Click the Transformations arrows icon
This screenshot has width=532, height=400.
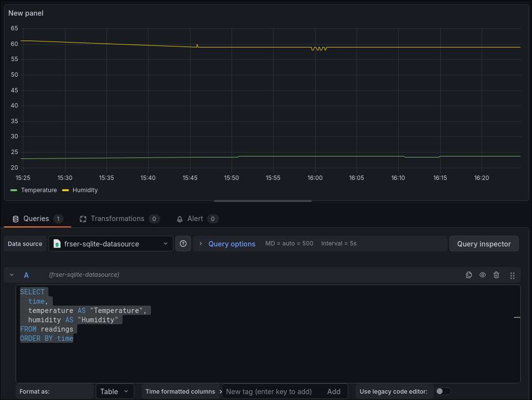[83, 219]
